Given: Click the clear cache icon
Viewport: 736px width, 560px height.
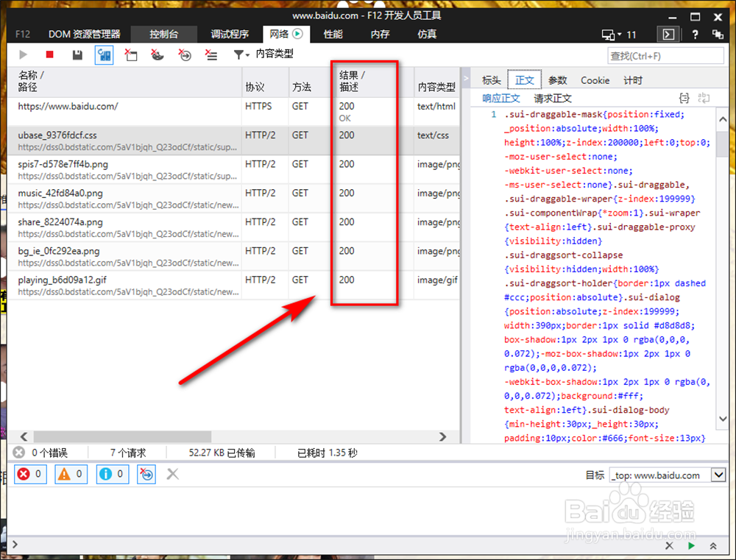Looking at the screenshot, I should pos(131,55).
